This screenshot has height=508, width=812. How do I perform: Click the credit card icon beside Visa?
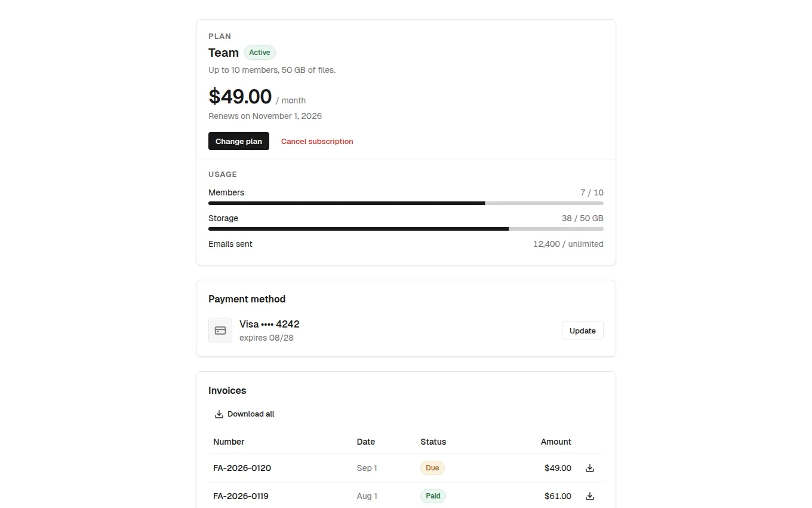point(220,330)
